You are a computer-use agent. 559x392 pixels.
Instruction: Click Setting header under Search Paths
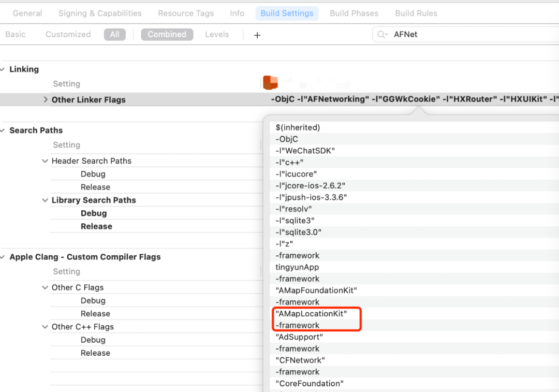pos(67,145)
